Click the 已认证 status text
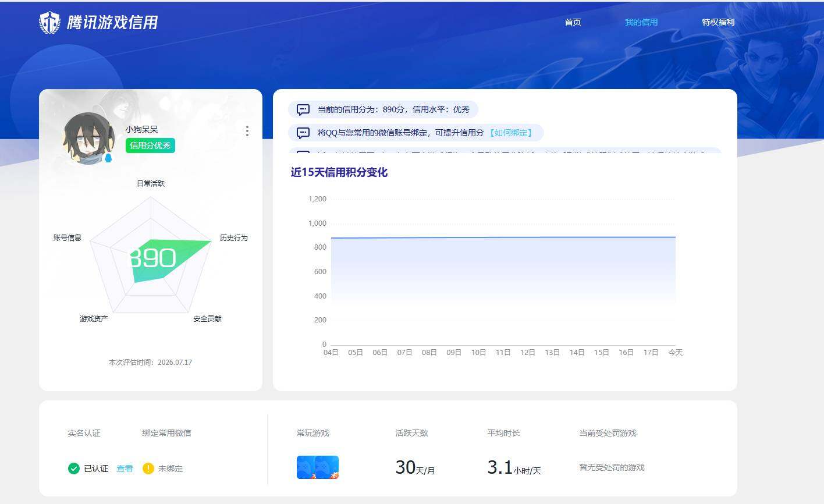Screen dimensions: 824x504 [96, 468]
